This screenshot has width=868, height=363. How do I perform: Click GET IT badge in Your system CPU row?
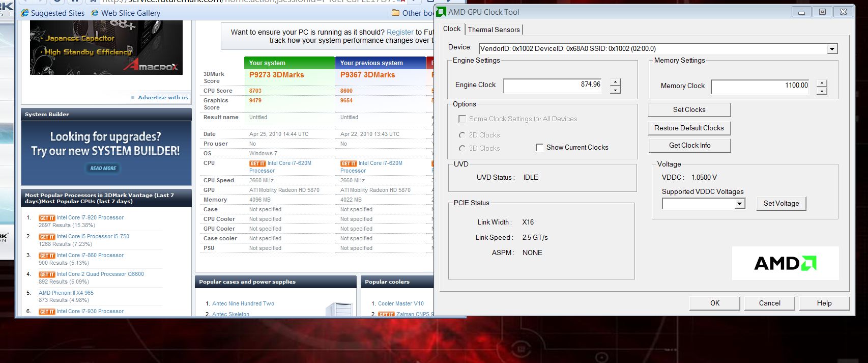click(257, 163)
